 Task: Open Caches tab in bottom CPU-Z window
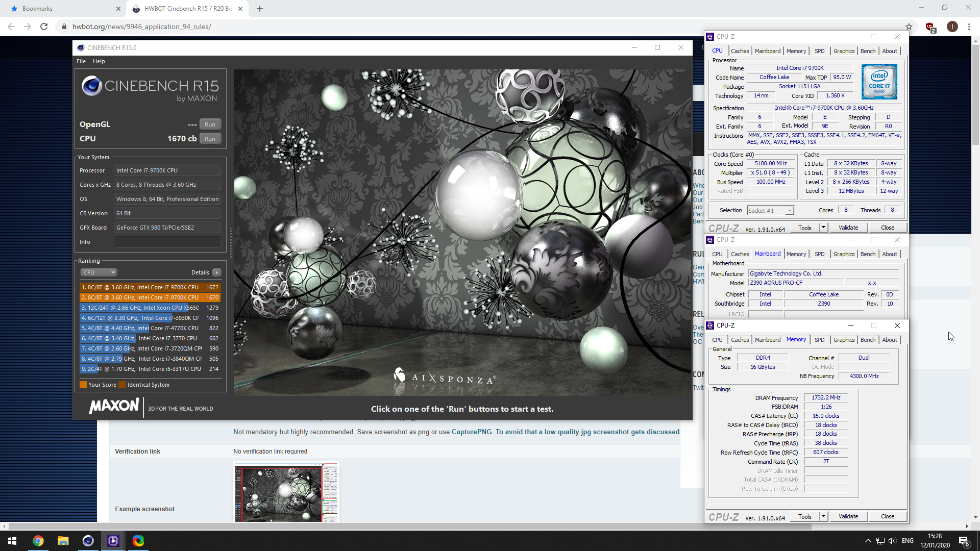(x=740, y=340)
